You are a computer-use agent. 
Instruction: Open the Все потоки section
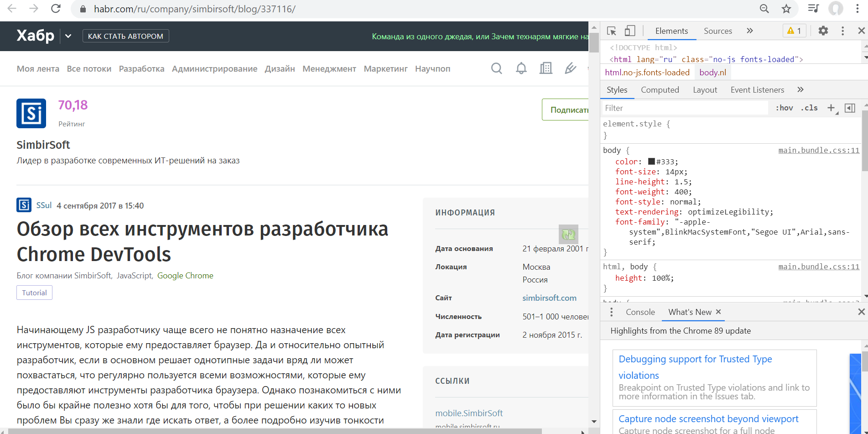click(89, 69)
